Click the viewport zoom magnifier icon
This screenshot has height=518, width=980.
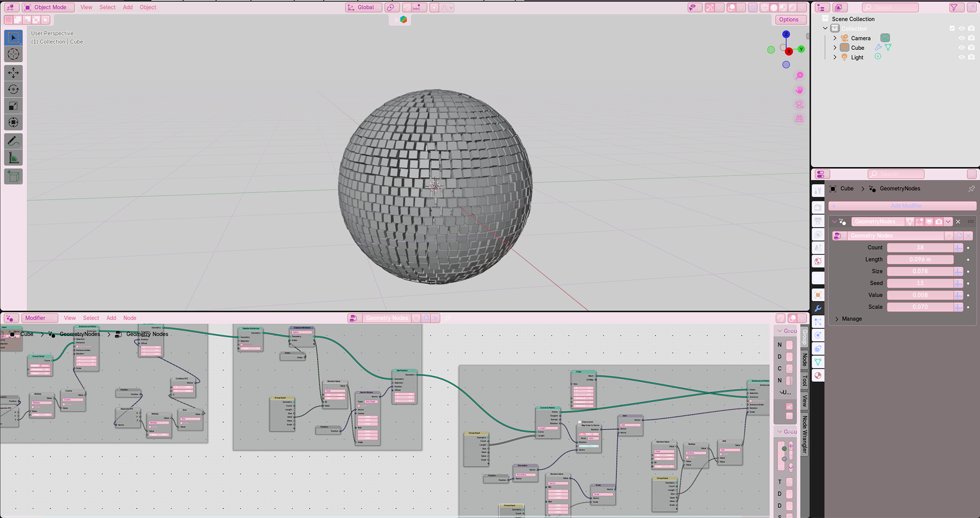799,76
